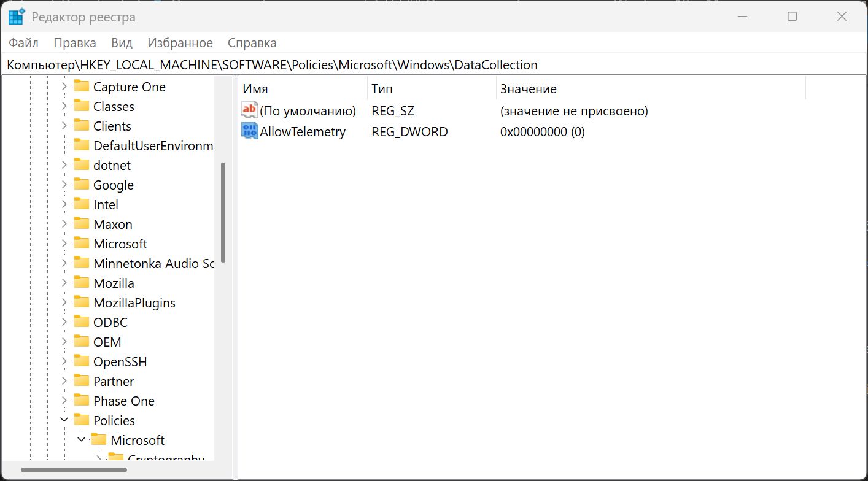Collapse the Policies key
Viewport: 868px width, 481px height.
tap(64, 420)
